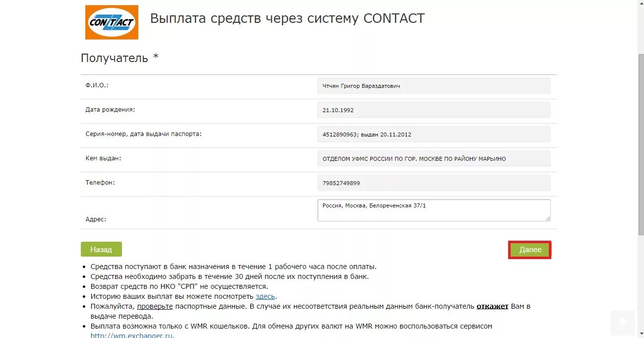Open the wm.exchanger.ru link

point(131,335)
